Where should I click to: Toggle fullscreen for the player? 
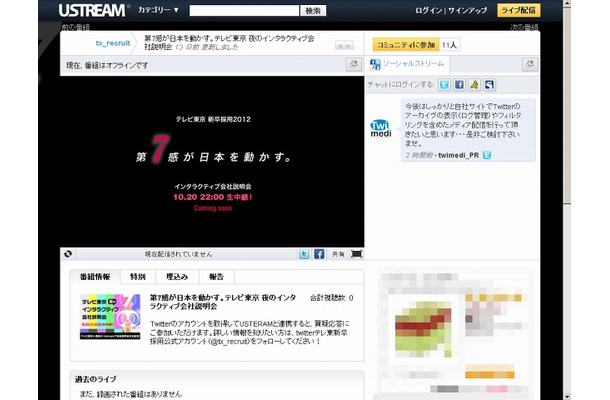click(x=356, y=254)
